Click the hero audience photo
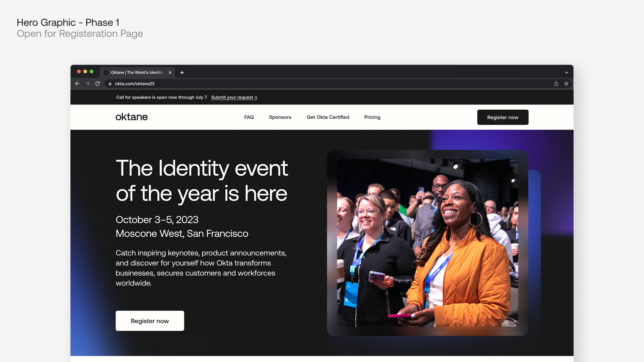 click(x=428, y=243)
